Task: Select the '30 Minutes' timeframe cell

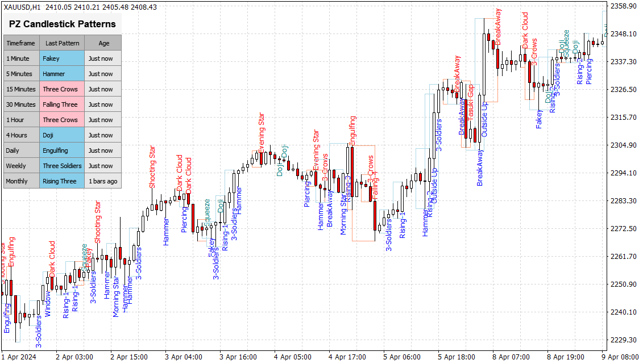Action: point(22,104)
